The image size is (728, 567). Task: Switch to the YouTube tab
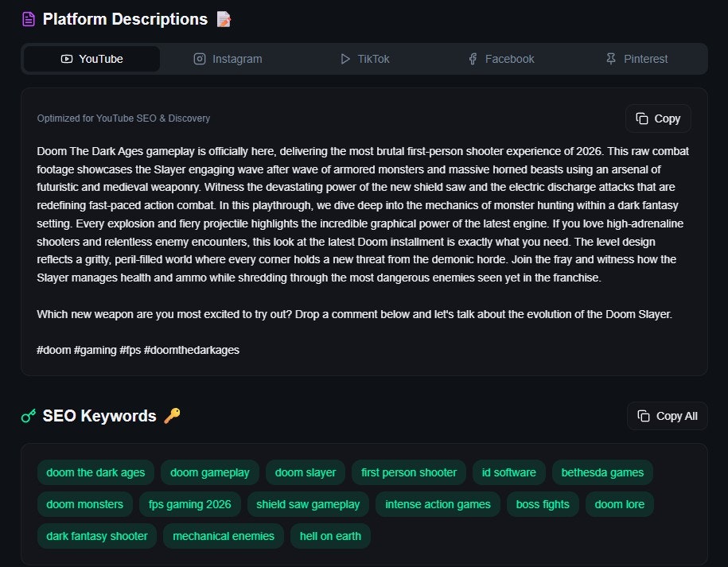[x=92, y=59]
